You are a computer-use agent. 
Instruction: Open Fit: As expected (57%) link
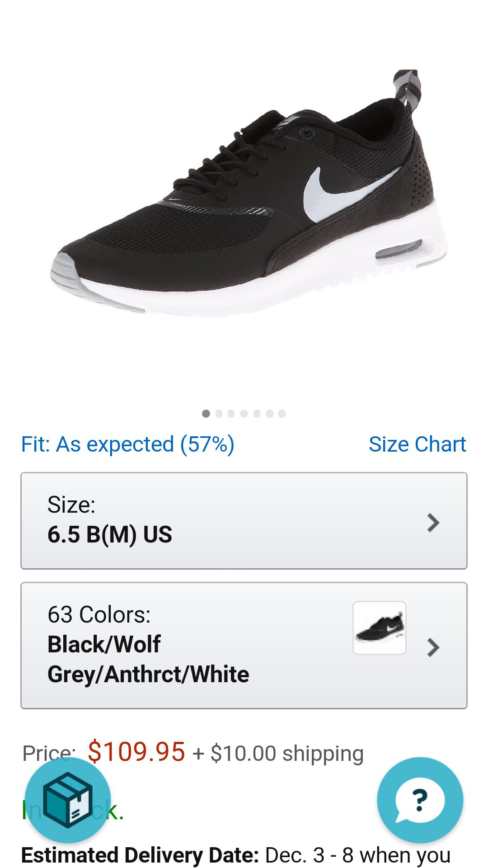(128, 444)
